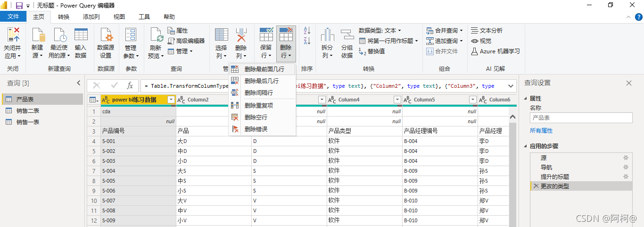Click the table corner menu icon

94,100
